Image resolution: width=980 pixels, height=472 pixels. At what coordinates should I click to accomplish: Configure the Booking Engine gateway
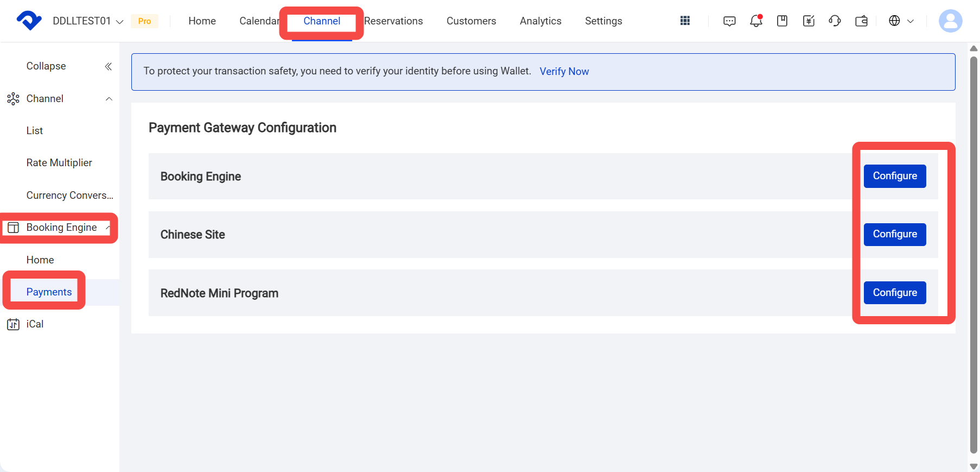[895, 176]
